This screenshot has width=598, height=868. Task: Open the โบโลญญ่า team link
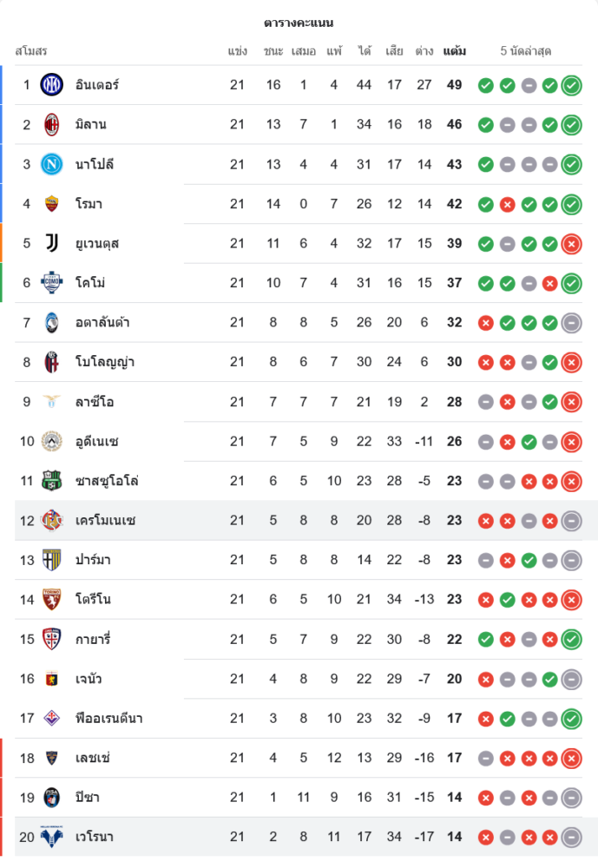(x=105, y=362)
